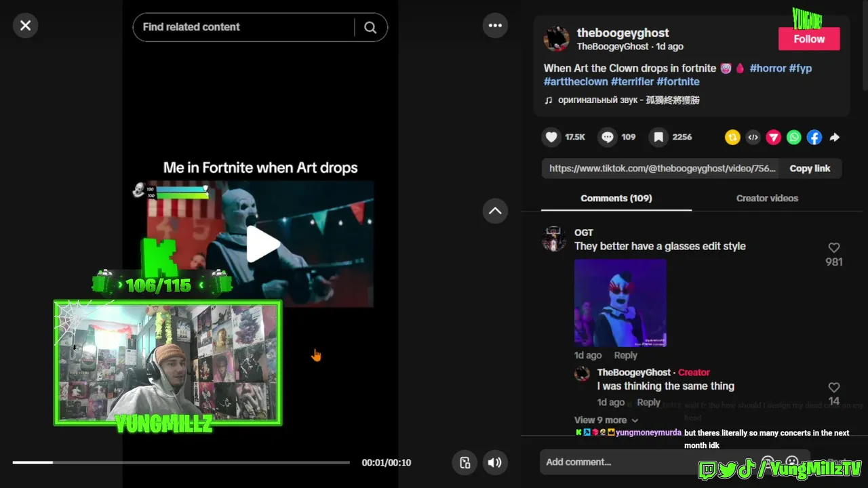Expand View 9 more replies
The height and width of the screenshot is (488, 868).
click(606, 420)
